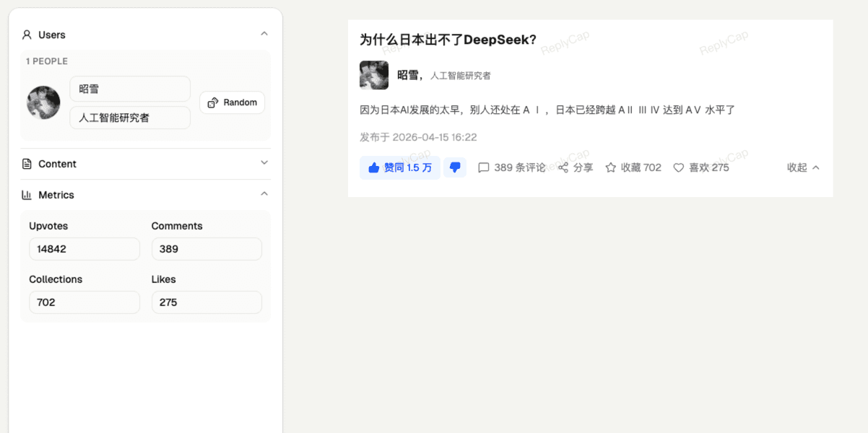
Task: Click the publish date 发布于 2026-04-15 16:22
Action: tap(418, 137)
